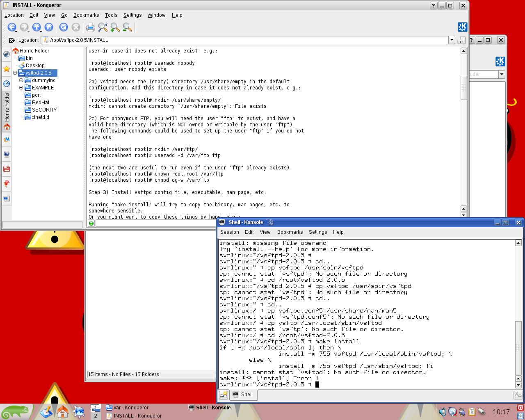Click '15 Items - No Files - 15 Folders' status

coord(123,374)
